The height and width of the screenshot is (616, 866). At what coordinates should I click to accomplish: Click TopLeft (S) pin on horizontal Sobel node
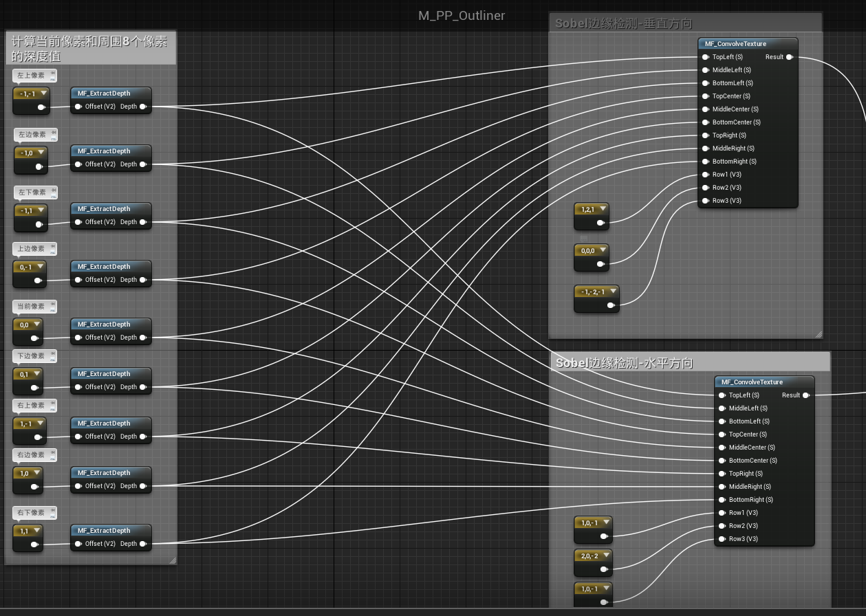point(722,395)
